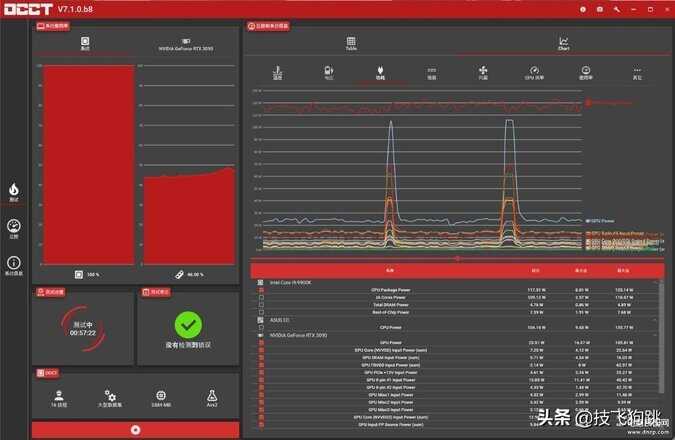Click the maximum value column header
Image resolution: width=675 pixels, height=440 pixels.
[623, 270]
